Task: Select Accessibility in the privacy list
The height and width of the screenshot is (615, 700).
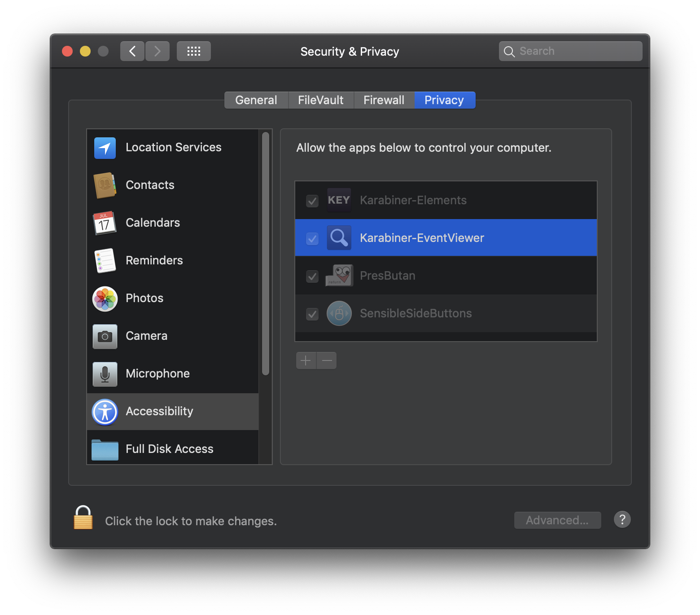Action: point(173,412)
